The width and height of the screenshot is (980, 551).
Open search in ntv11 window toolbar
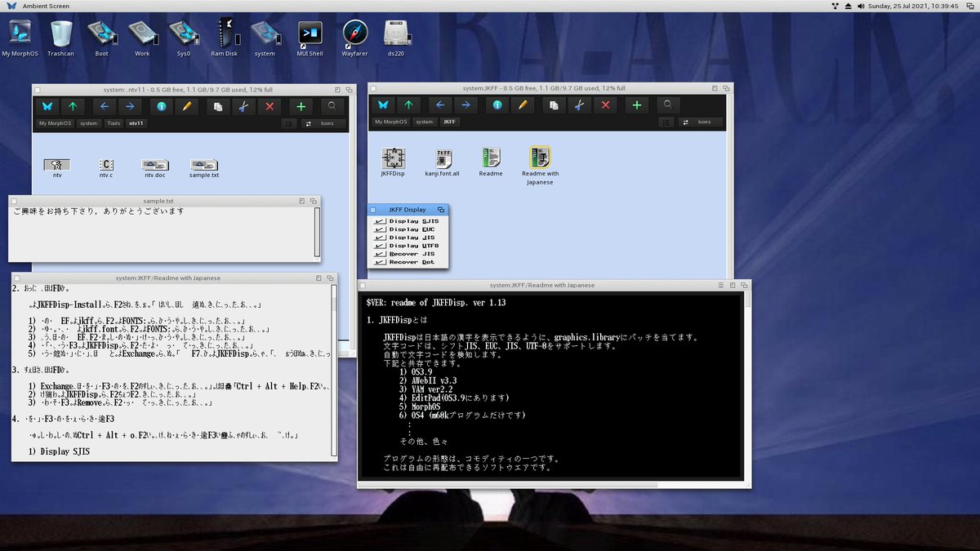click(x=332, y=106)
